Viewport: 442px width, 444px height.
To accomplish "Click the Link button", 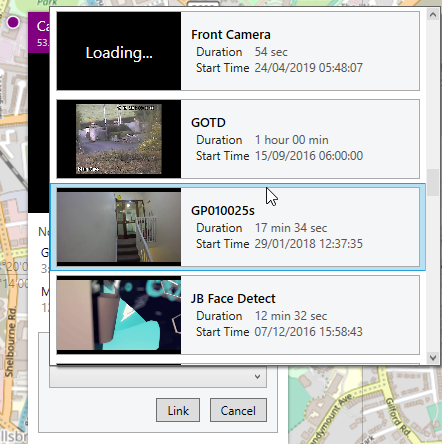I will pos(178,410).
